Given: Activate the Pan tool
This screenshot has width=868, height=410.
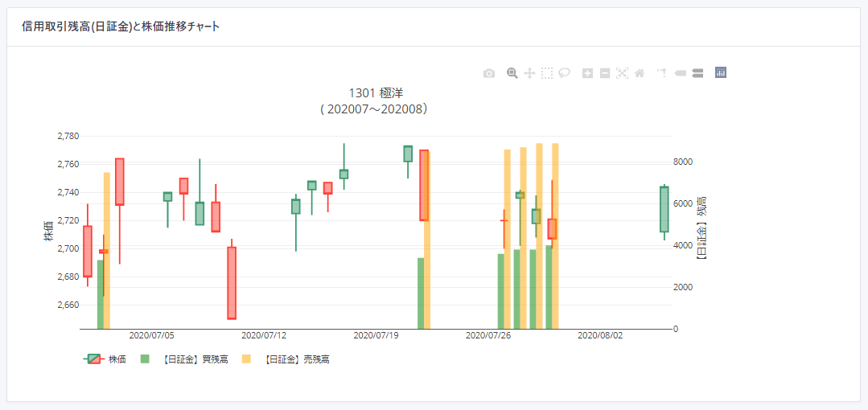Looking at the screenshot, I should [x=529, y=73].
